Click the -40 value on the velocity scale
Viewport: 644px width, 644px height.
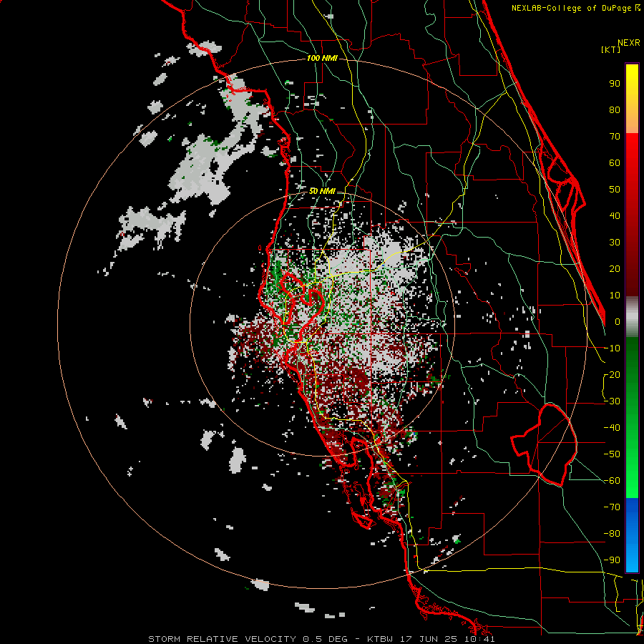click(x=613, y=428)
